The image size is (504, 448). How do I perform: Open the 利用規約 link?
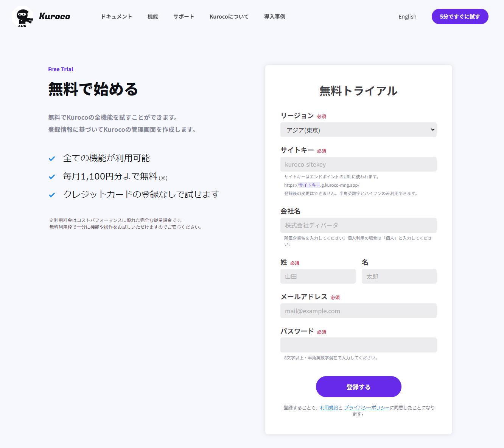[329, 407]
